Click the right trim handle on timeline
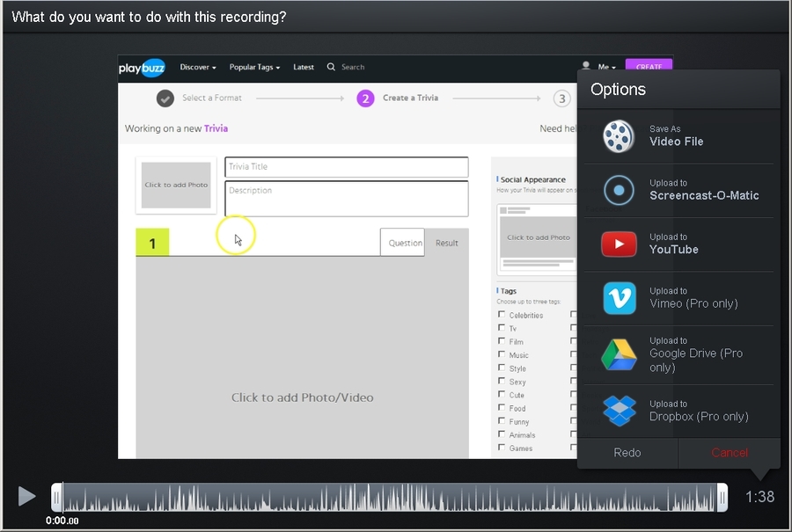 click(722, 498)
